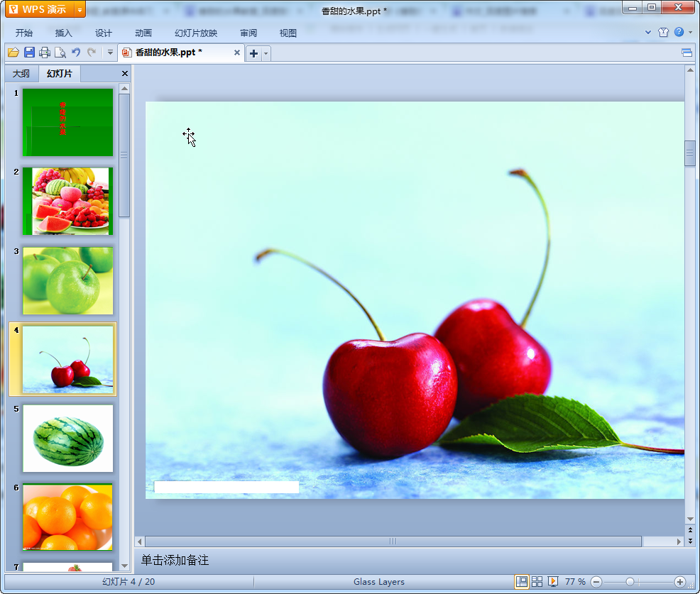The height and width of the screenshot is (594, 700).
Task: Open Print Preview icon
Action: (60, 53)
